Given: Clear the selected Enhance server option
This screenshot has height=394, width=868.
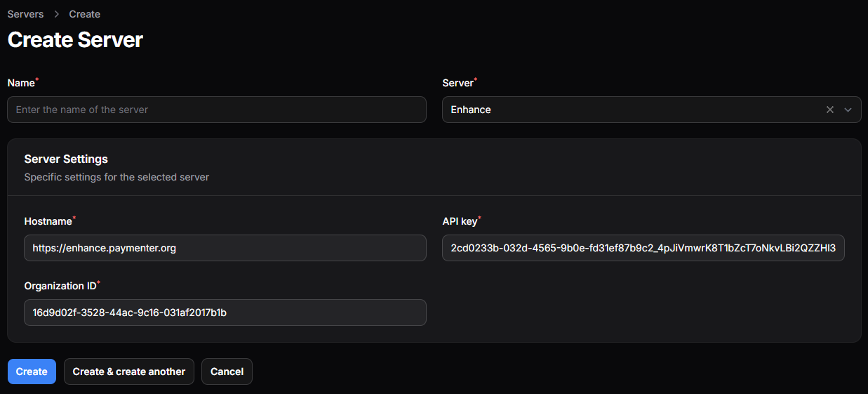Looking at the screenshot, I should [x=830, y=110].
